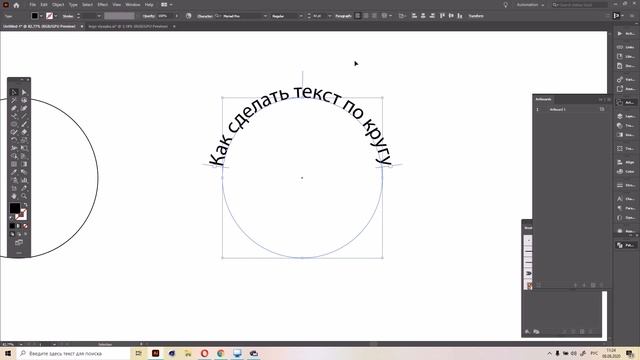Close the Untitled-1 document tab

pos(82,26)
